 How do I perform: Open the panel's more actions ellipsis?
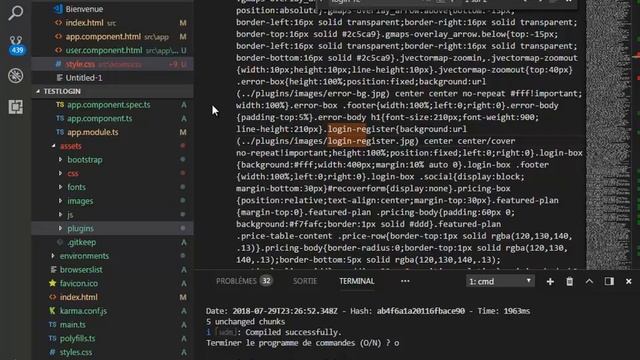coord(405,281)
